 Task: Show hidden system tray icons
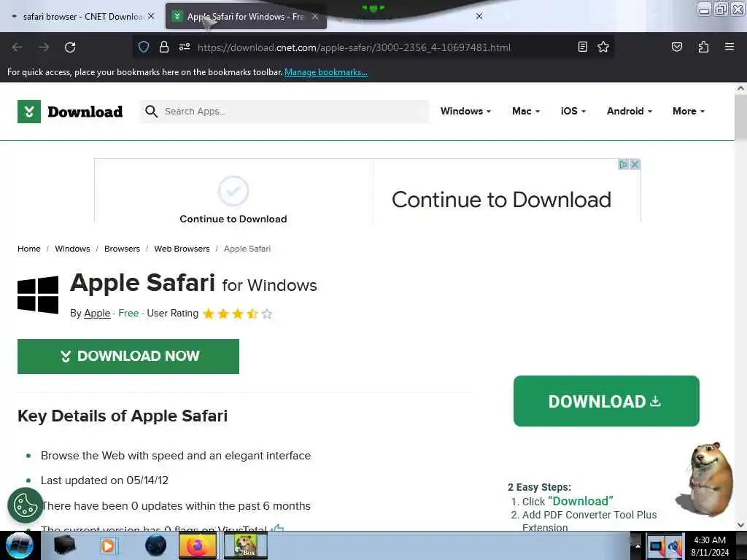[638, 545]
